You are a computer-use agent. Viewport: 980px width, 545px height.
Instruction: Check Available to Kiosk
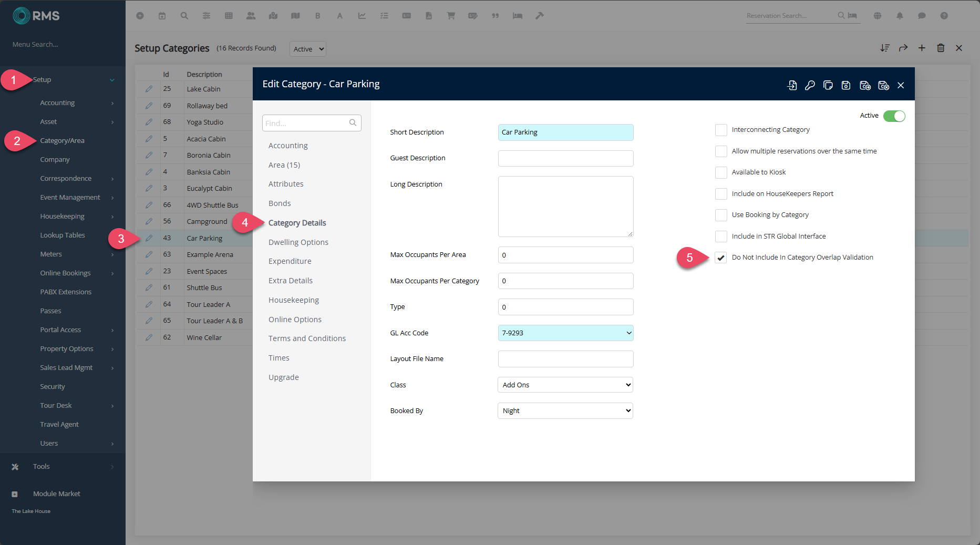pyautogui.click(x=721, y=172)
